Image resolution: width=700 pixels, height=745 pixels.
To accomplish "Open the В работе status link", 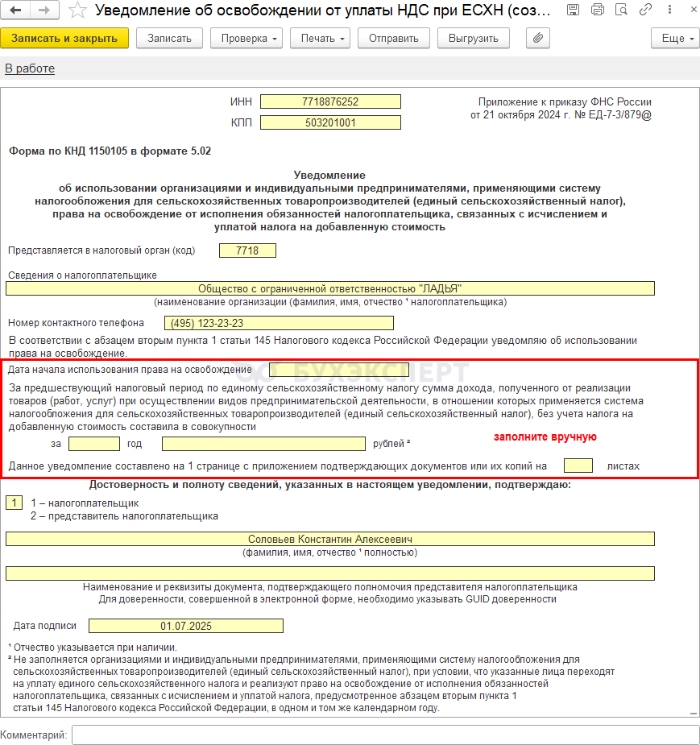I will click(30, 68).
